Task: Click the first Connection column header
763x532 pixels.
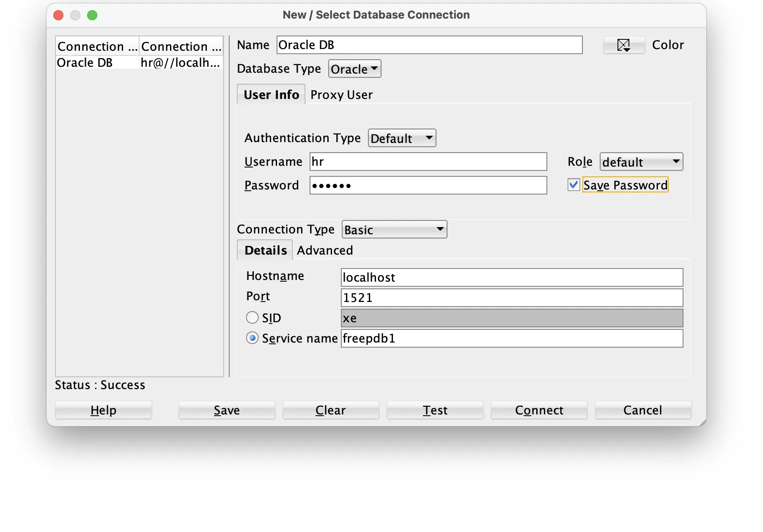Action: point(97,46)
